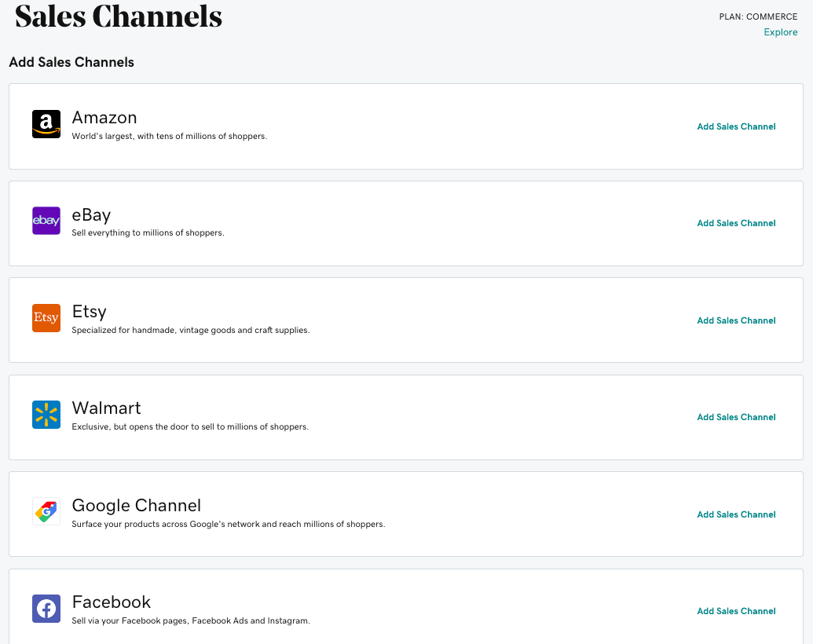
Task: Add Amazon as a sales channel
Action: point(736,126)
